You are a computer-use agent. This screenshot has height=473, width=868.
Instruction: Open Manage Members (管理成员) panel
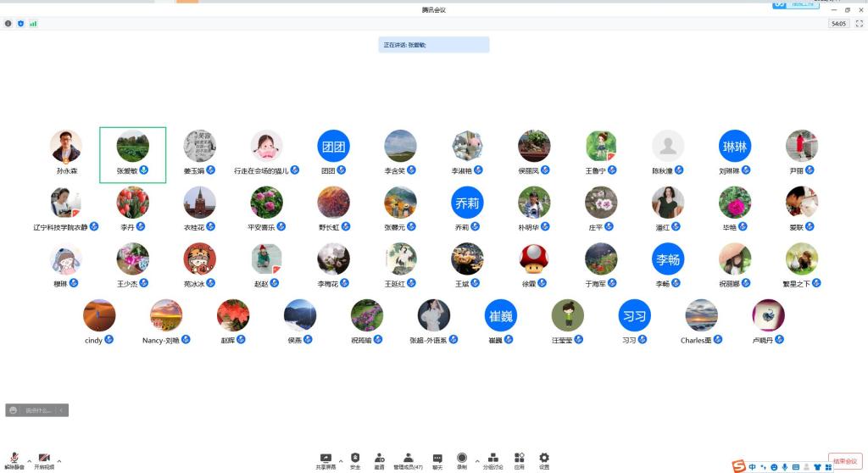pos(408,459)
